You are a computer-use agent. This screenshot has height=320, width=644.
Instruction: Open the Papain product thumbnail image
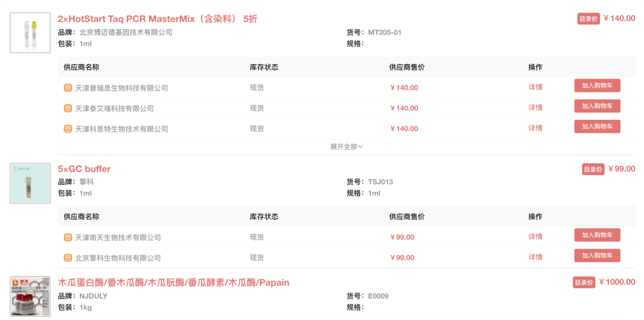[x=30, y=296]
